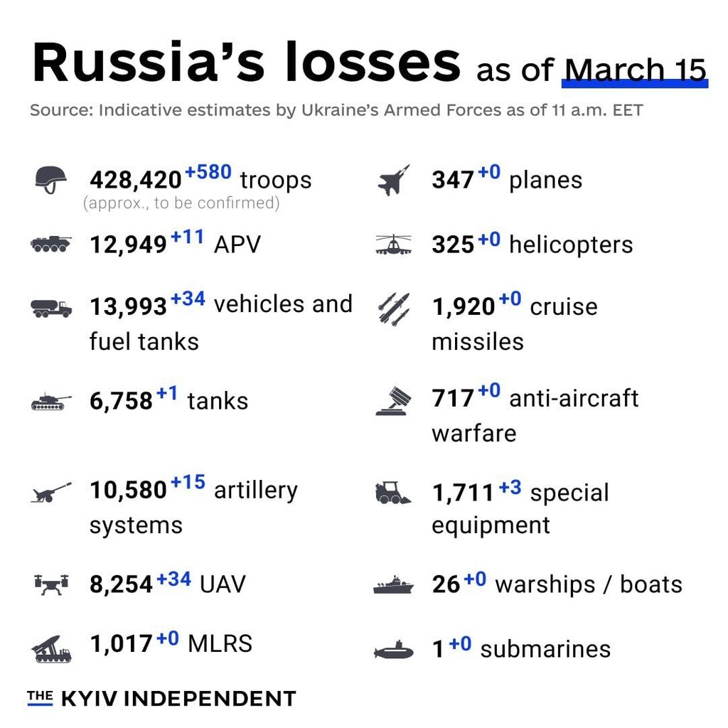Click the soldier helmet icon
This screenshot has width=728, height=728.
50,179
